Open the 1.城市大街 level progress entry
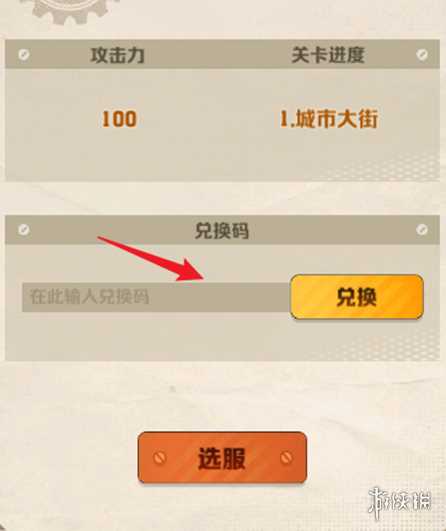Screen dimensions: 446x531 tap(328, 119)
